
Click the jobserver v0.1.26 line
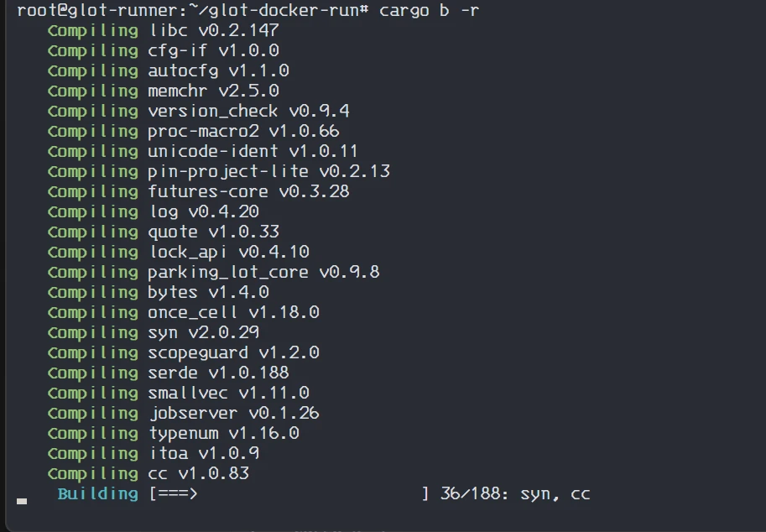coord(184,413)
